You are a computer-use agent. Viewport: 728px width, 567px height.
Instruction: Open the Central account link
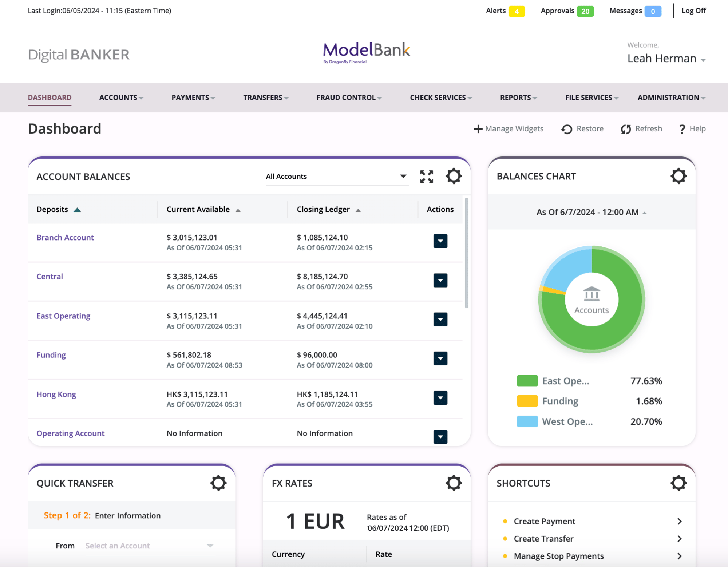[x=50, y=277]
